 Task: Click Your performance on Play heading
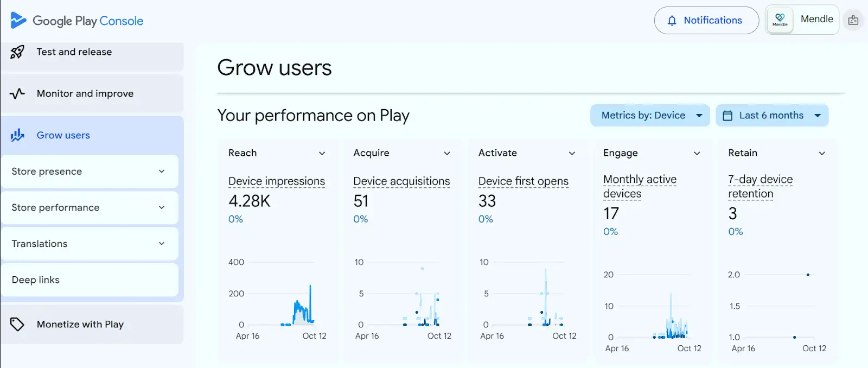click(x=314, y=116)
